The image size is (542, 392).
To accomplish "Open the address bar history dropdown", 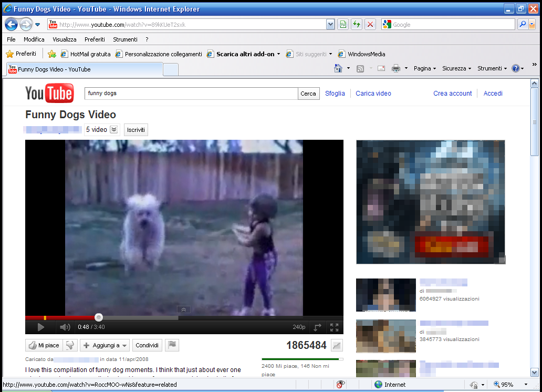I will tap(330, 25).
